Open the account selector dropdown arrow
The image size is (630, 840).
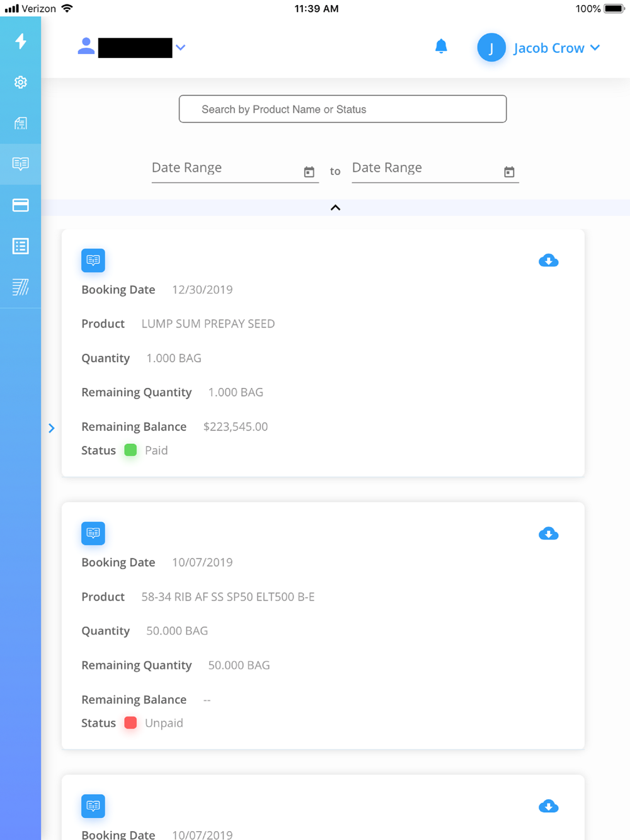point(181,48)
